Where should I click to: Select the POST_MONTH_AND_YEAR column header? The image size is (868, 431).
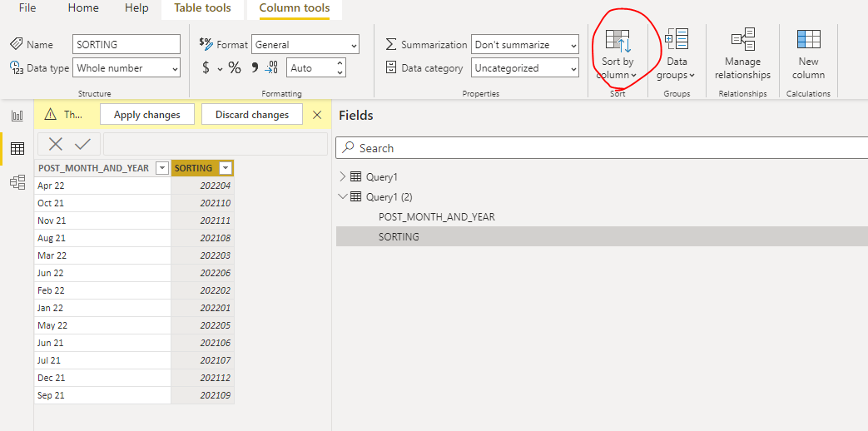click(102, 168)
